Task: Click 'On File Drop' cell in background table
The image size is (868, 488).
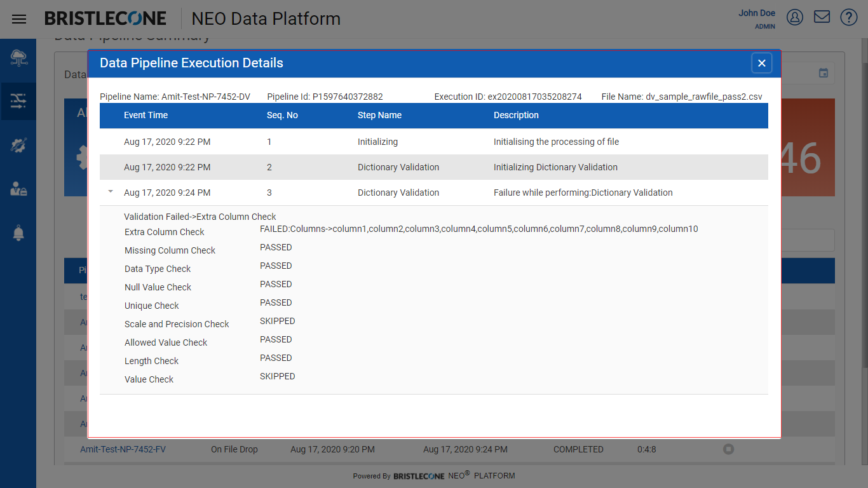Action: pyautogui.click(x=234, y=449)
